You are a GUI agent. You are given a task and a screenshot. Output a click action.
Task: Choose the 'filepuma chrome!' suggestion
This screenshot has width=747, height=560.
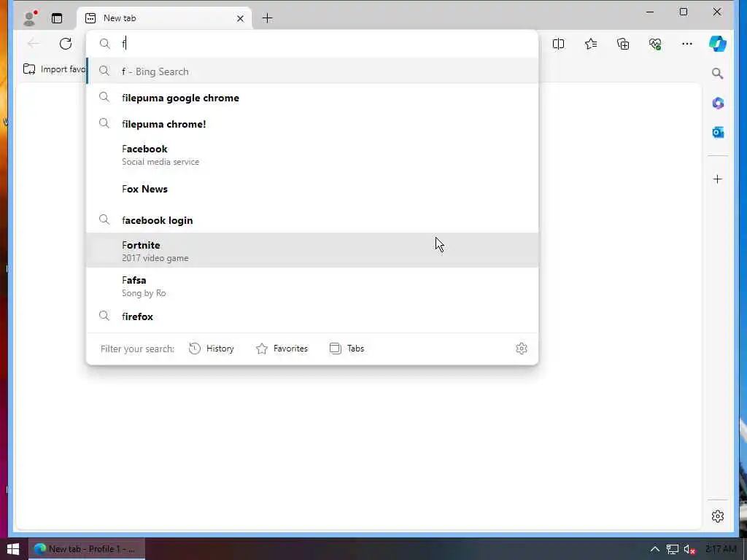312,124
